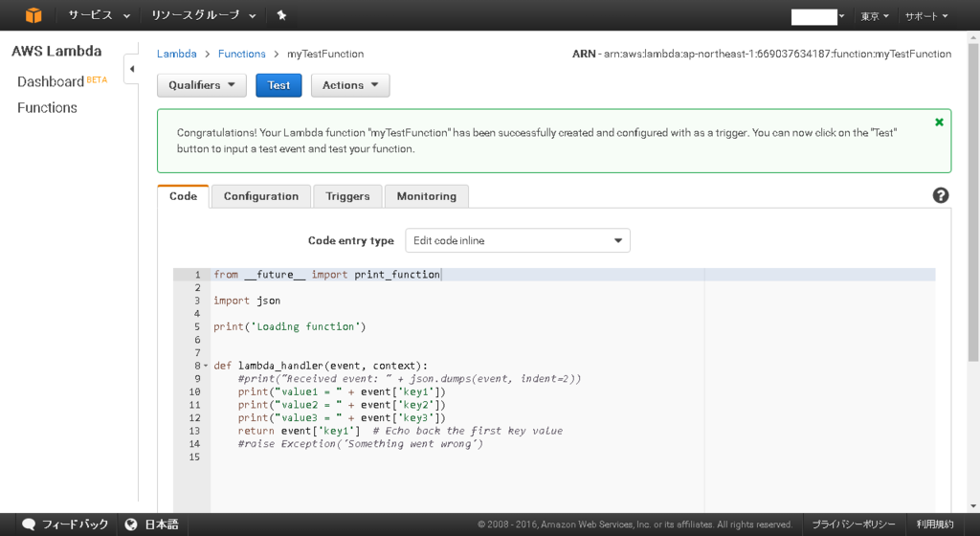This screenshot has height=536, width=980.
Task: Open the 東京 region selector
Action: (x=875, y=16)
